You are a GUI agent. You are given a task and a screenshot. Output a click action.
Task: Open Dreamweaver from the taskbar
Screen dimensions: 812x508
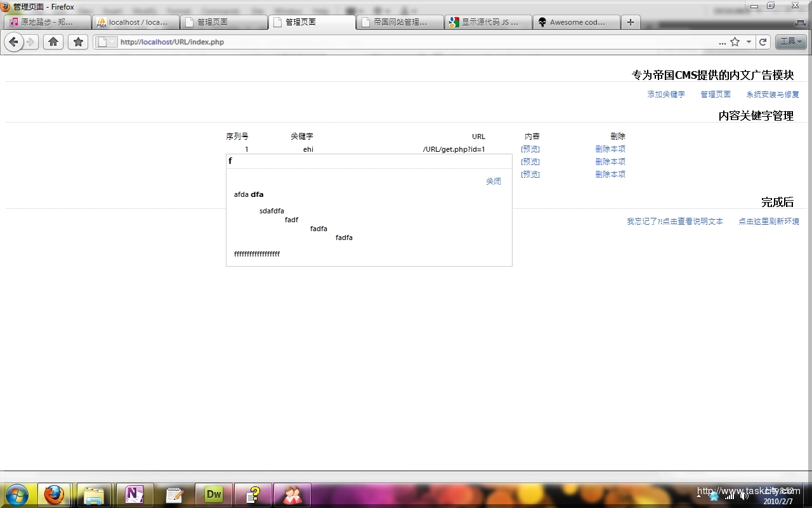(x=214, y=495)
